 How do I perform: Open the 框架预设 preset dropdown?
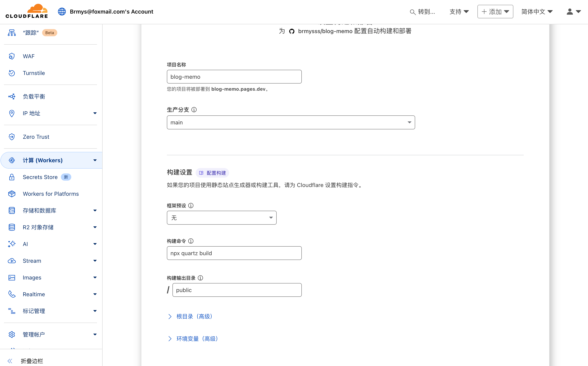coord(222,218)
